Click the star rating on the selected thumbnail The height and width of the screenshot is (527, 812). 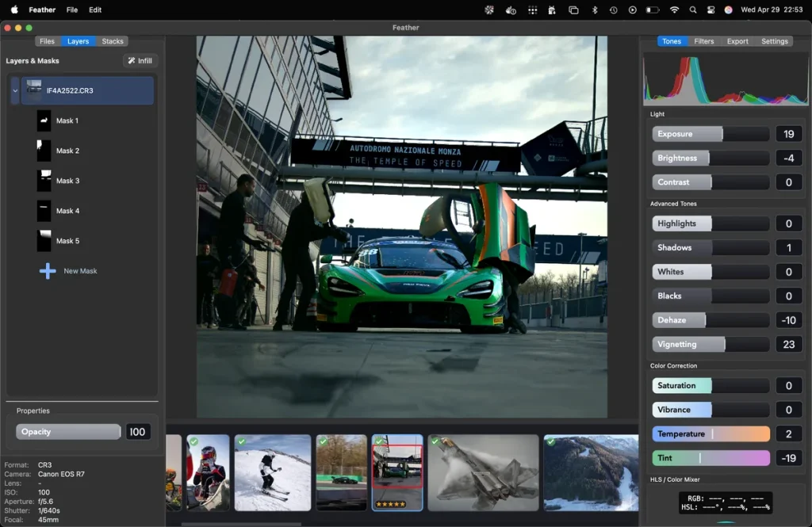[x=391, y=504]
